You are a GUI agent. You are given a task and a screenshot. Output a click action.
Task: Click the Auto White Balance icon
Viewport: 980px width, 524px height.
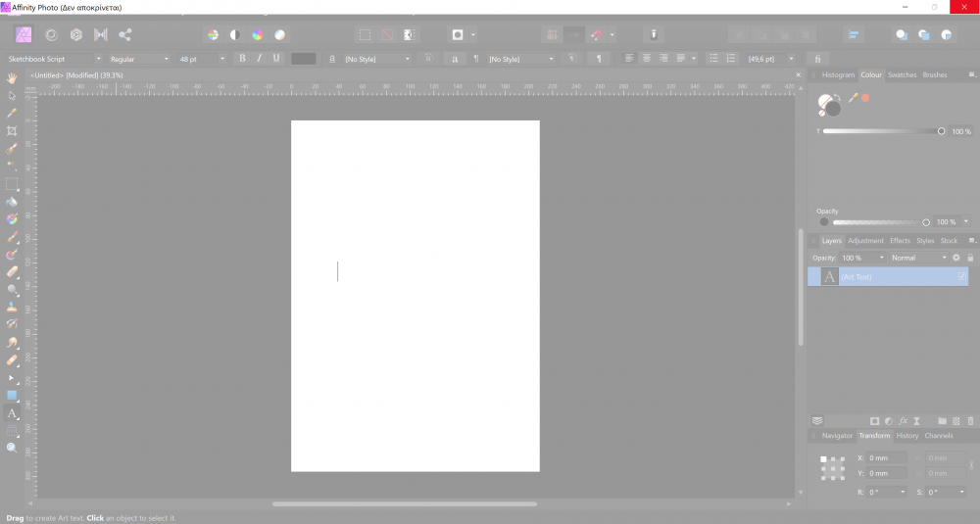pyautogui.click(x=280, y=34)
